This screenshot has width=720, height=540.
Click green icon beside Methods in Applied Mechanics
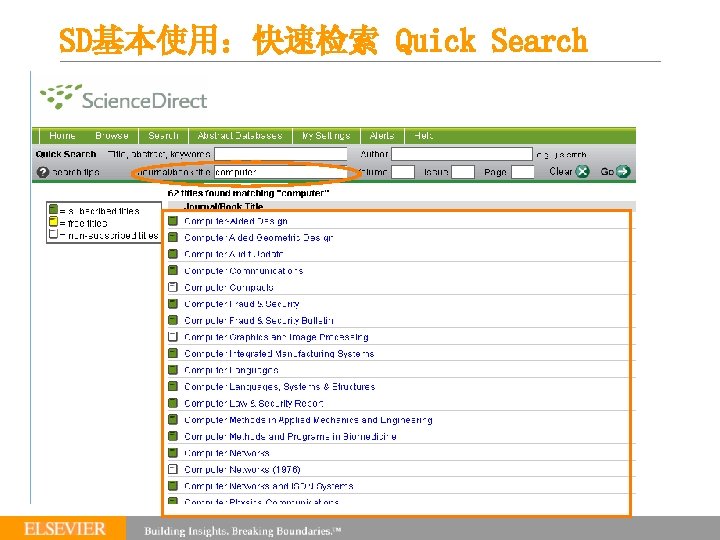[173, 419]
